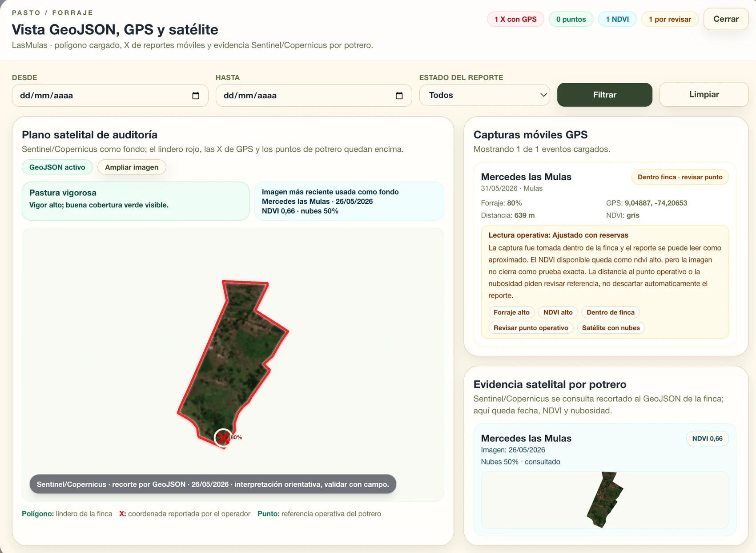Viewport: 756px width, 553px height.
Task: Click the 'Satélite con nubes' tag
Action: [x=611, y=328]
